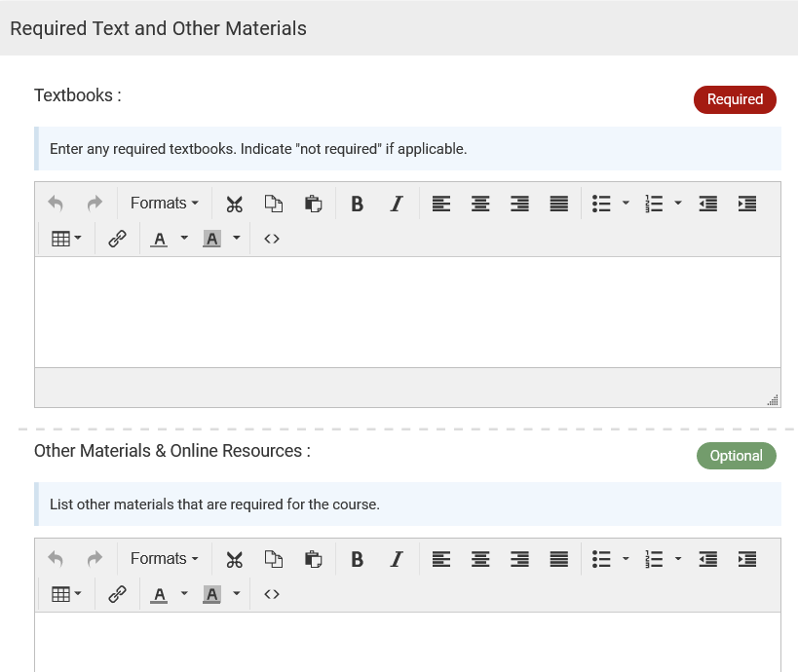Screen dimensions: 798x672
Task: Click the 'Textbooks :' field label
Action: coord(78,95)
